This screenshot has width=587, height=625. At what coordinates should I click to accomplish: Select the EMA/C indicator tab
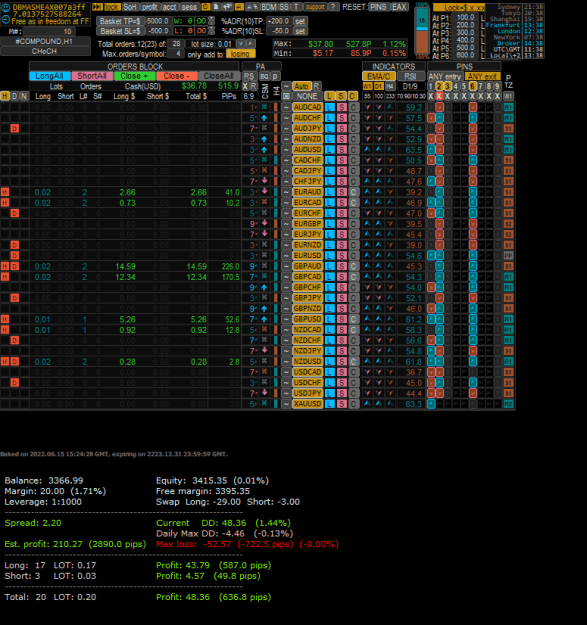coord(379,76)
